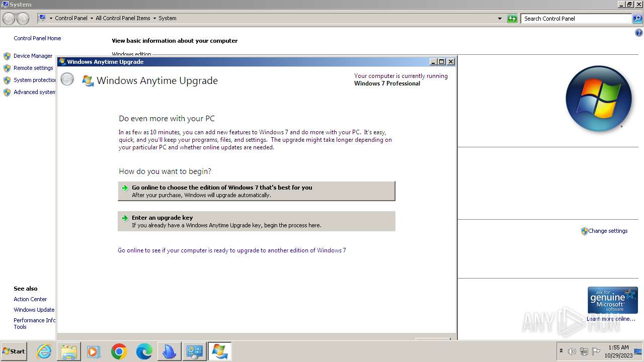Click the refresh button beside address bar

[x=512, y=19]
